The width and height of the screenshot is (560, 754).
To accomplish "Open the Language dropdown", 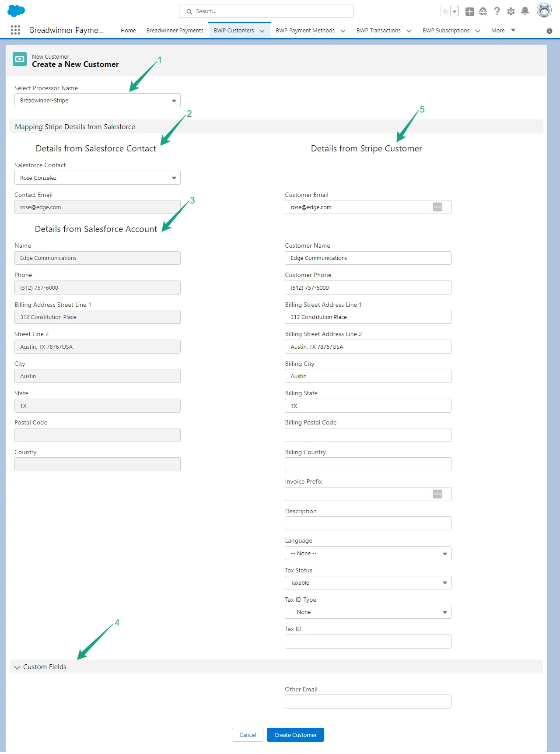I will [368, 553].
